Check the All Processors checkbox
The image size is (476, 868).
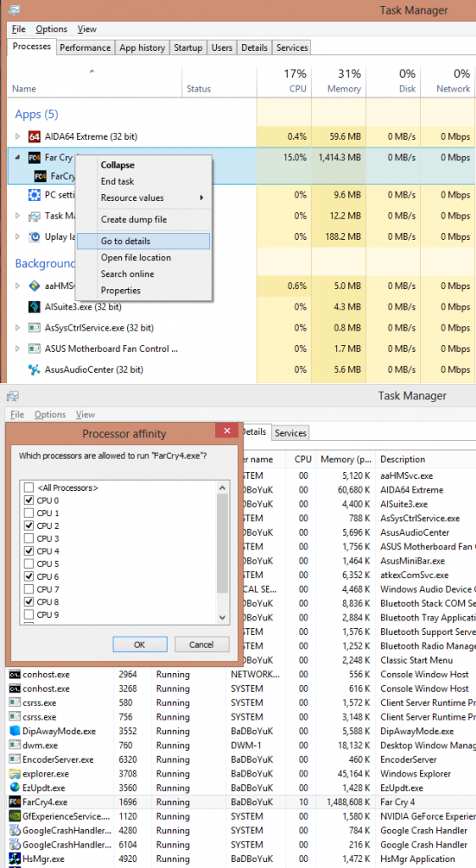(x=29, y=487)
